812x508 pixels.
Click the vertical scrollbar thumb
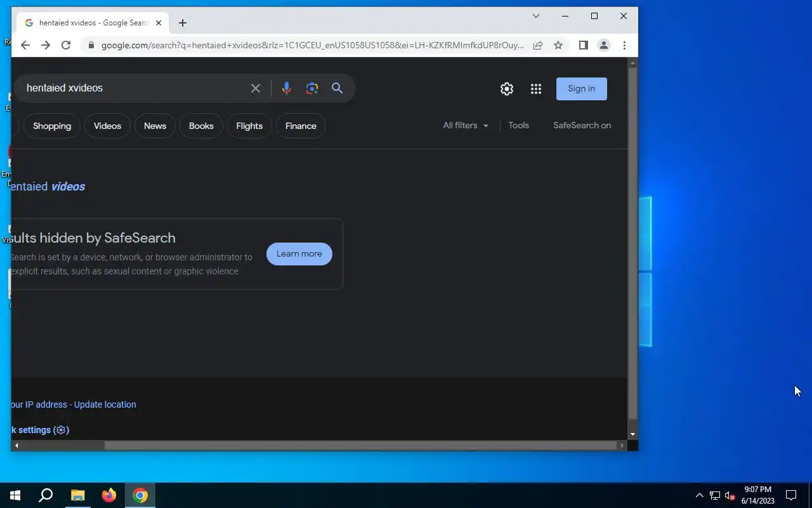(632, 244)
